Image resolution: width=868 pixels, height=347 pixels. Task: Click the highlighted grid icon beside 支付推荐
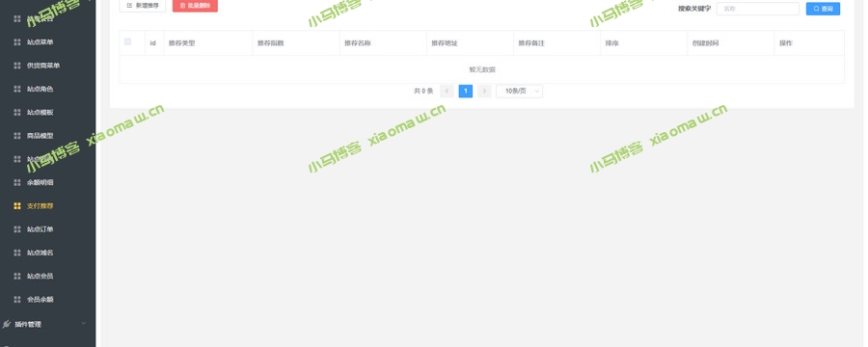click(17, 206)
